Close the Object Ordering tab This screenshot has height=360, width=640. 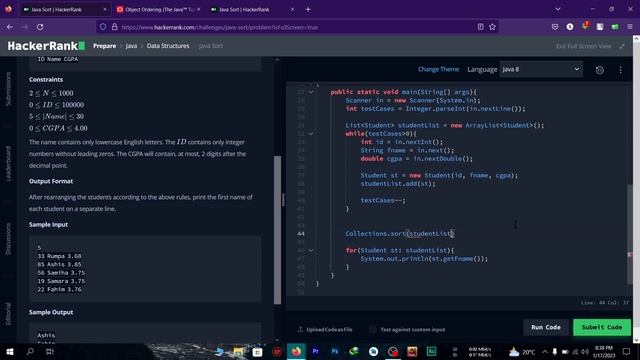[x=199, y=9]
